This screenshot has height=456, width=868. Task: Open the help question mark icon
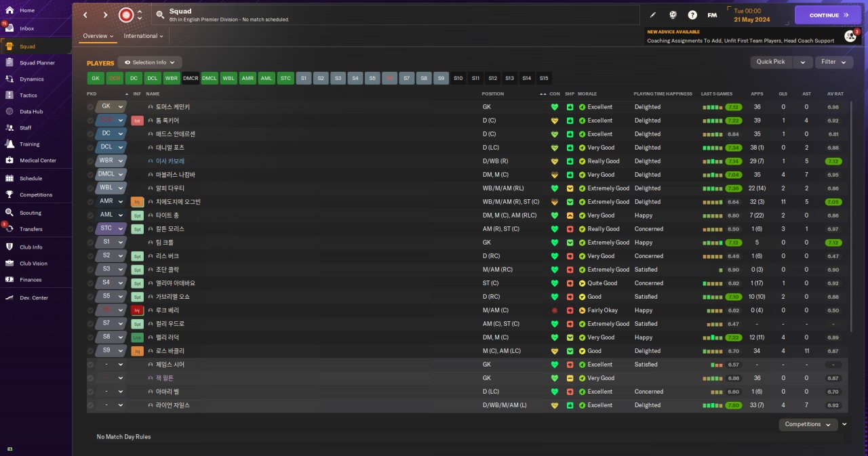pyautogui.click(x=692, y=15)
